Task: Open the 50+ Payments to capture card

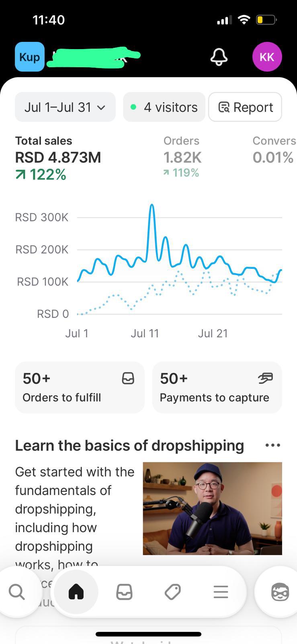Action: tap(217, 387)
